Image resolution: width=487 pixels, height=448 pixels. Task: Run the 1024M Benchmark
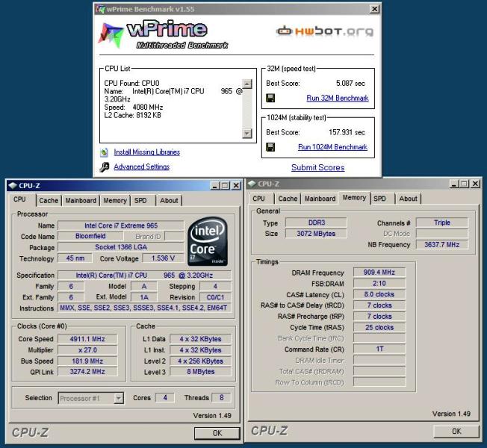coord(332,147)
